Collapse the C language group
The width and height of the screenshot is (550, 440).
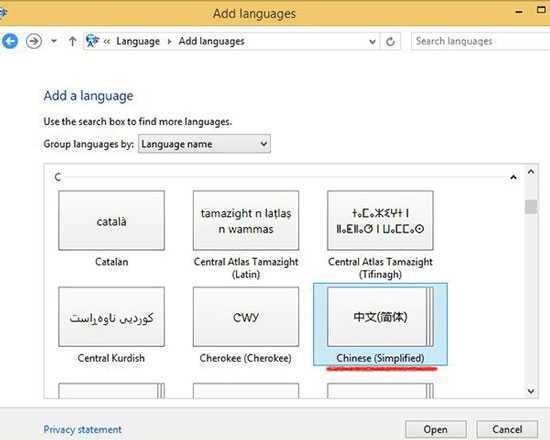pyautogui.click(x=513, y=177)
